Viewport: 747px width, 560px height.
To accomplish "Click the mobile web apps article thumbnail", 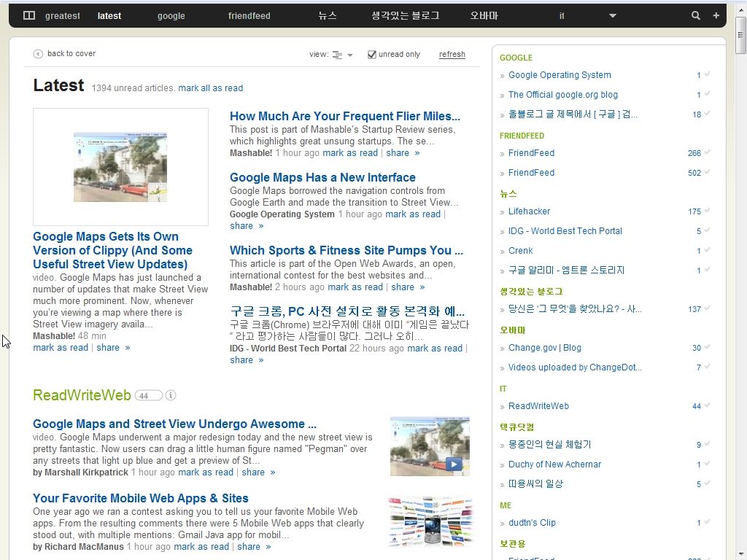I will 430,521.
